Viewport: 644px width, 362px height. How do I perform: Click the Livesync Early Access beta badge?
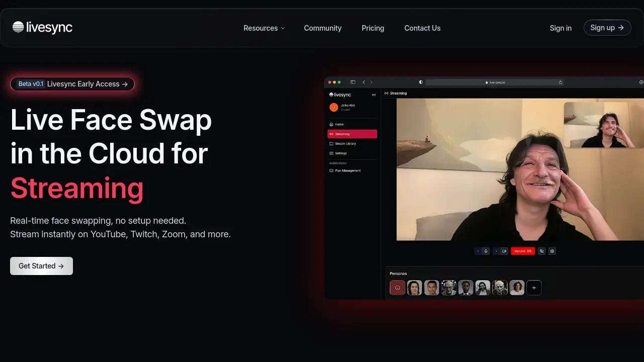[x=72, y=84]
